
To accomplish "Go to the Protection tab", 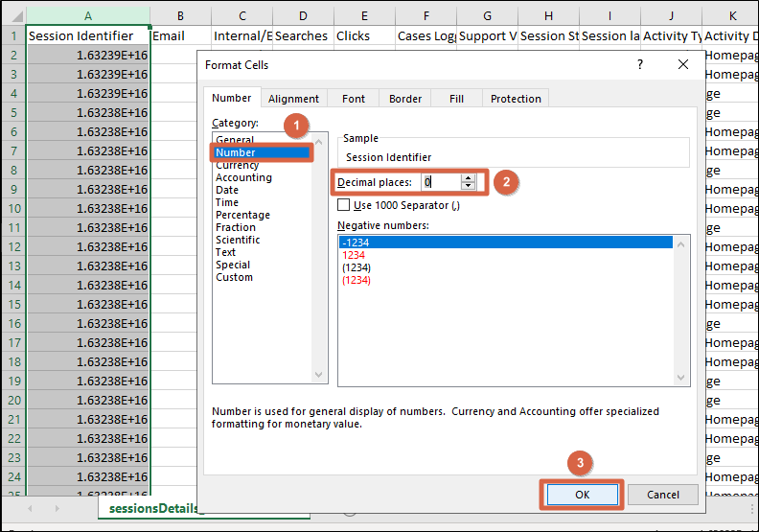I will tap(516, 99).
